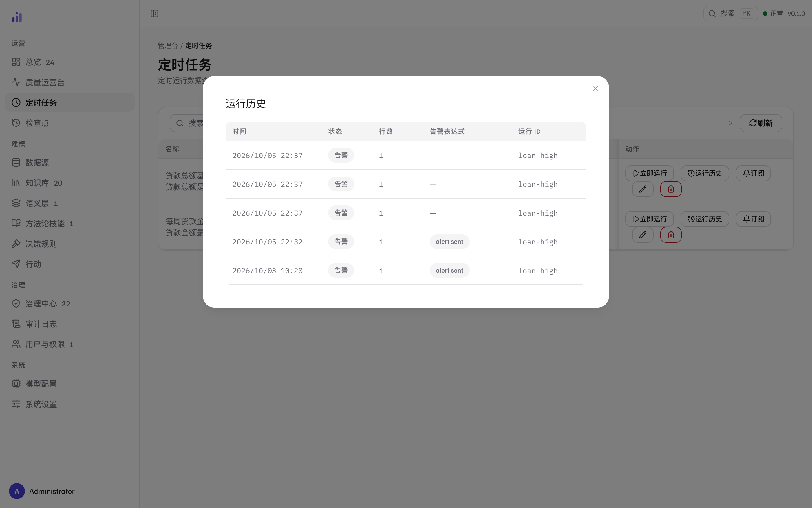The image size is (812, 508).
Task: Click edit pencil in first task row
Action: tap(643, 189)
